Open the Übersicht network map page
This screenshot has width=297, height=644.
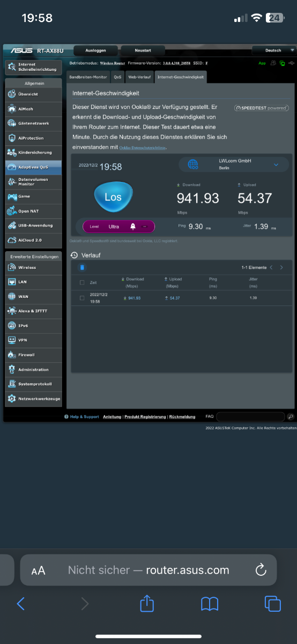pyautogui.click(x=33, y=94)
